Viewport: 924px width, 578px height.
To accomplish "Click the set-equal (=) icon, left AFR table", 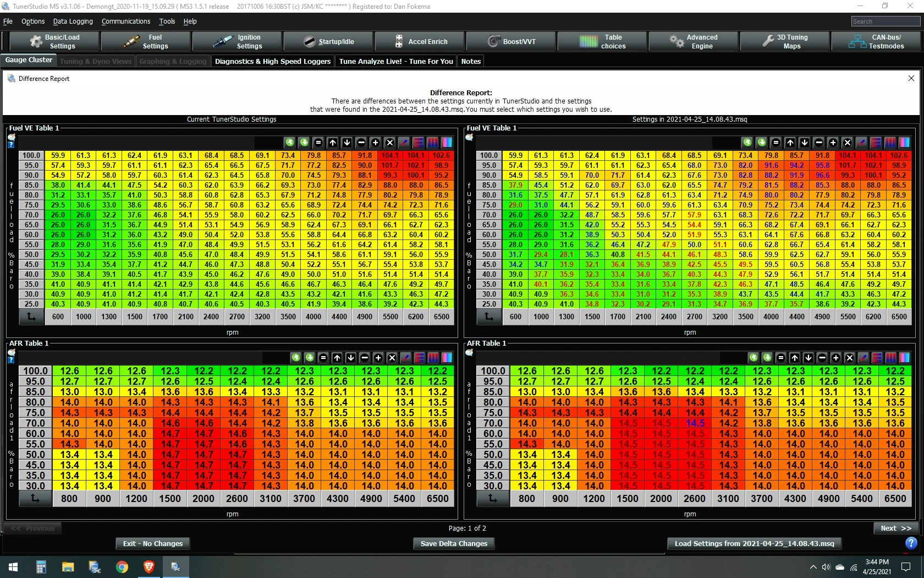I will [323, 358].
